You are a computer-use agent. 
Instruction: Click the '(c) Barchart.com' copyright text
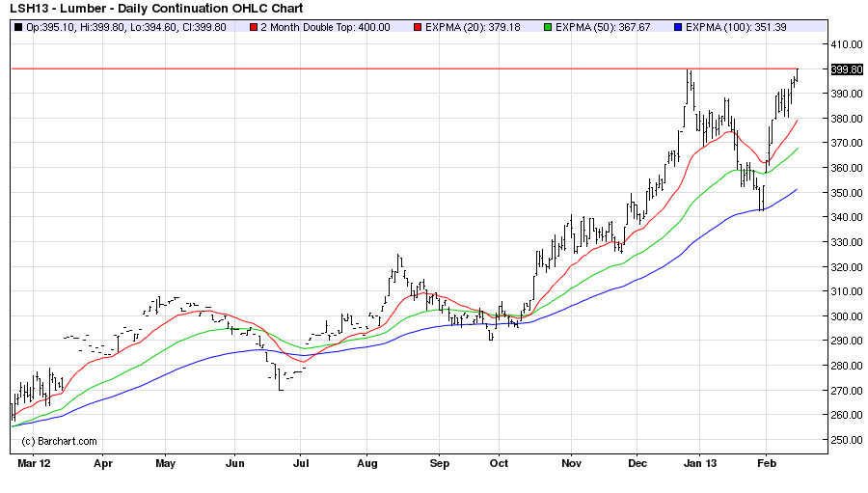(59, 442)
